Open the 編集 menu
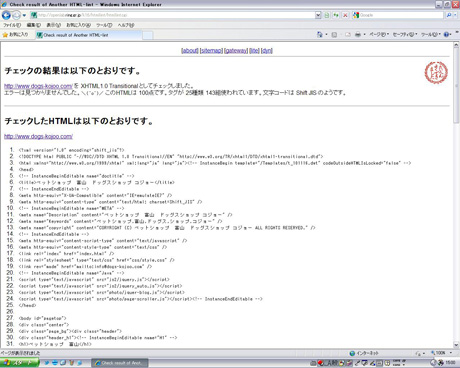Viewport: 460px width, 368px height. coord(34,25)
